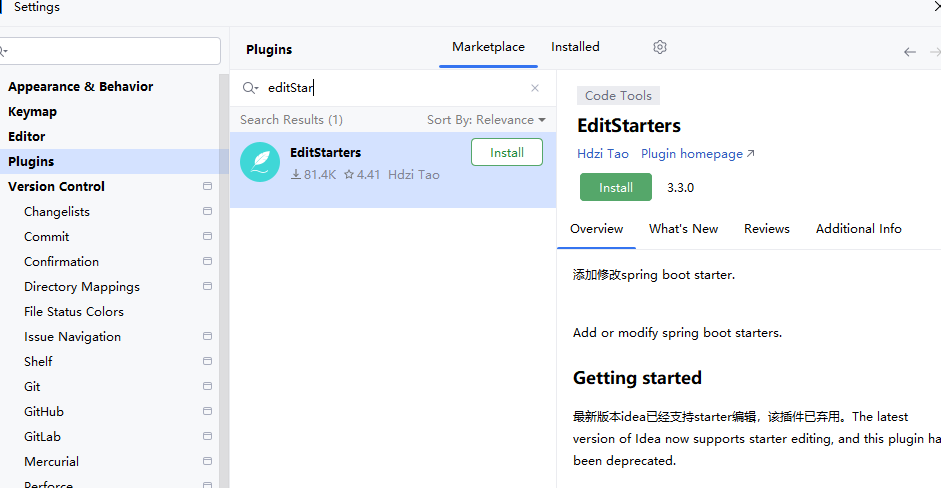Click Hdzi Tao author text in result row
Image resolution: width=941 pixels, height=488 pixels.
(413, 175)
